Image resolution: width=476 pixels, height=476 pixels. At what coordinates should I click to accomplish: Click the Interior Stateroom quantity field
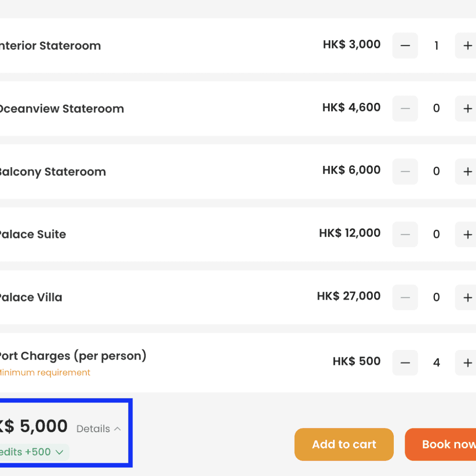tap(436, 46)
